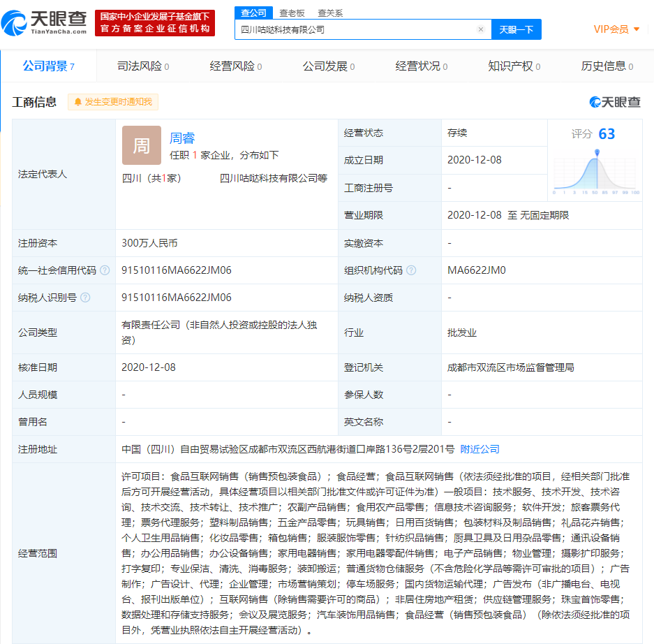Image resolution: width=654 pixels, height=644 pixels.
Task: Clear search box with X icon
Action: click(480, 29)
